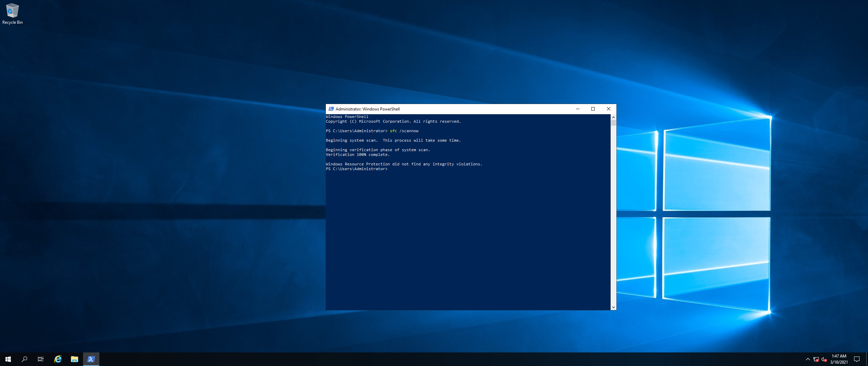Show hidden system tray icons
This screenshot has width=868, height=366.
pyautogui.click(x=808, y=359)
